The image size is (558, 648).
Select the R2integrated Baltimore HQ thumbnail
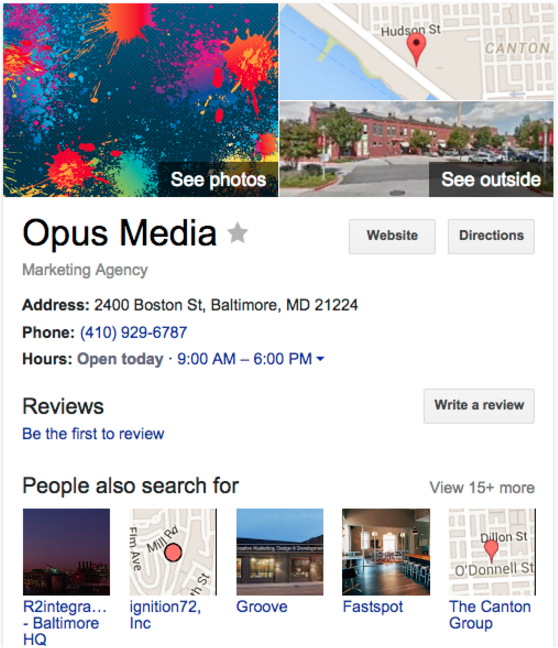point(67,552)
